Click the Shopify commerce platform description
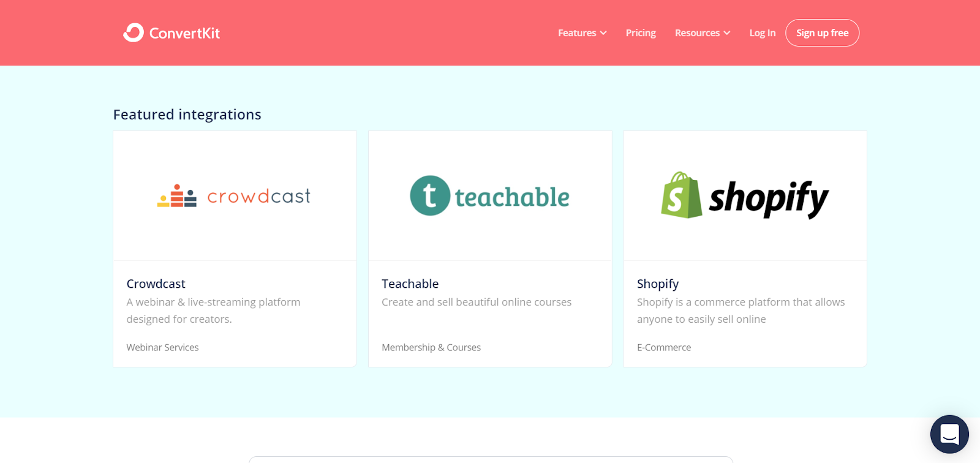 click(x=741, y=311)
